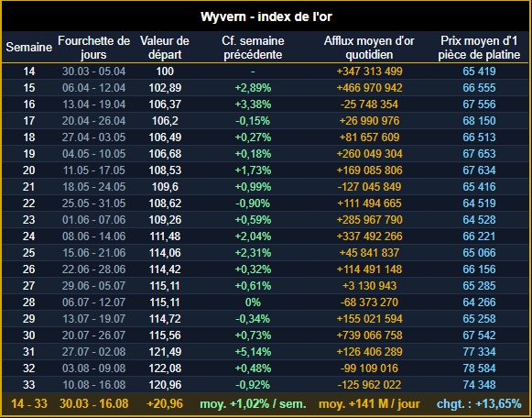Select the week 33 date range 10.08 - 16.08
Screen dimensions: 532x418
(93, 385)
